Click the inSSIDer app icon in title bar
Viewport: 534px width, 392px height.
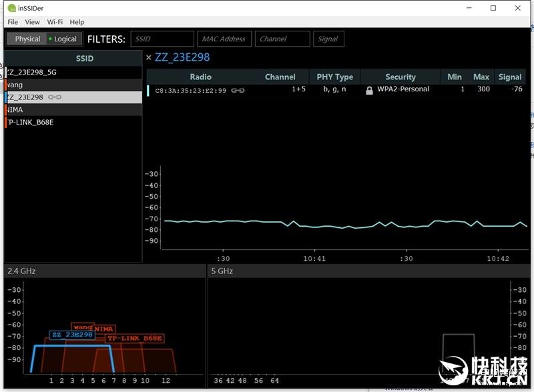[11, 8]
